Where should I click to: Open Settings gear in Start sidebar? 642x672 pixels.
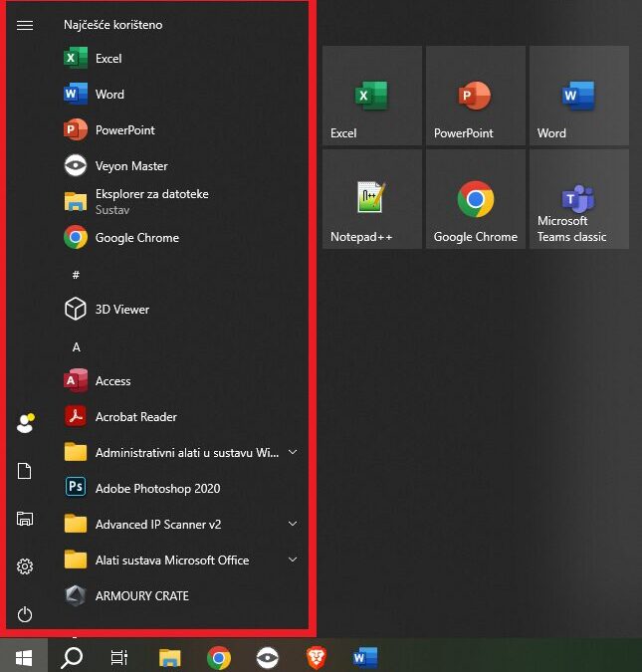pos(25,566)
